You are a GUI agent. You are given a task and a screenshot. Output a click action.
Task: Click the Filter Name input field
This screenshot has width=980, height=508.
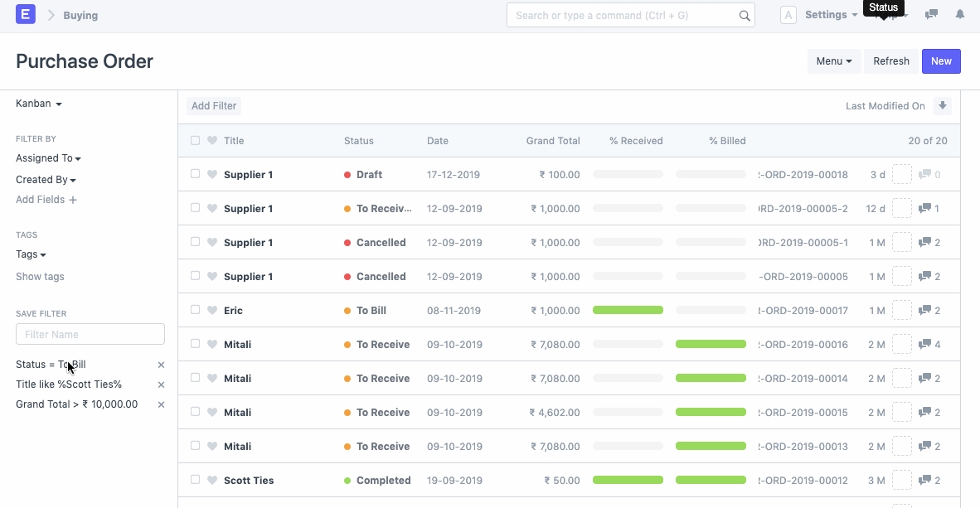(x=90, y=335)
